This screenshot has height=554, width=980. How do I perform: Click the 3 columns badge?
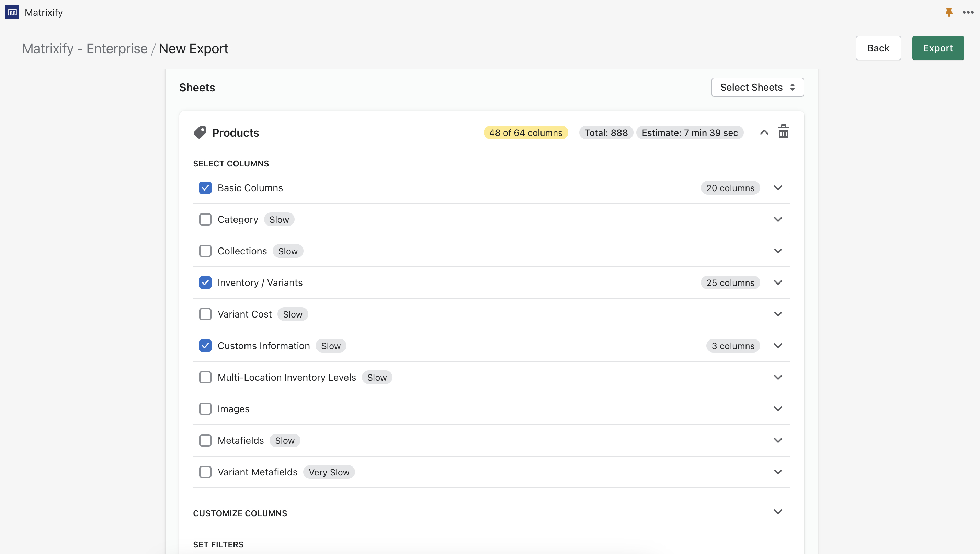[733, 346]
